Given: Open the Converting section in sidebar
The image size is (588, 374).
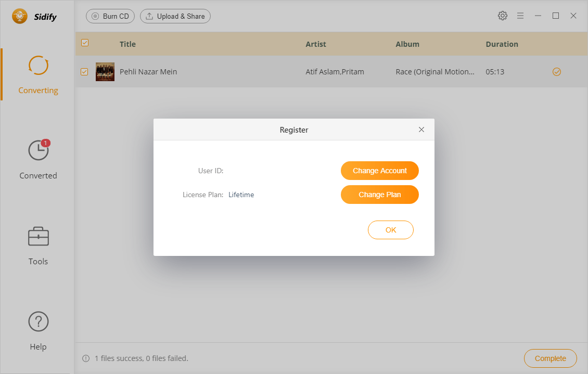Looking at the screenshot, I should 38,74.
